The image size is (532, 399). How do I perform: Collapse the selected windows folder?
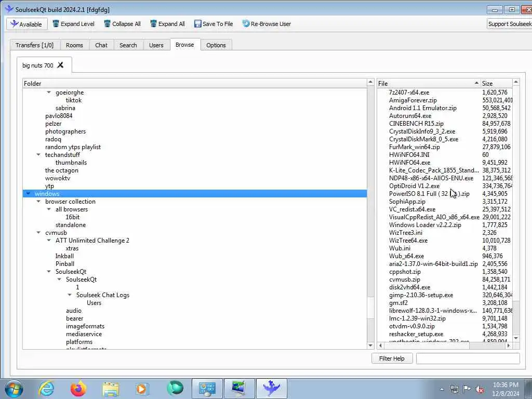(x=28, y=194)
